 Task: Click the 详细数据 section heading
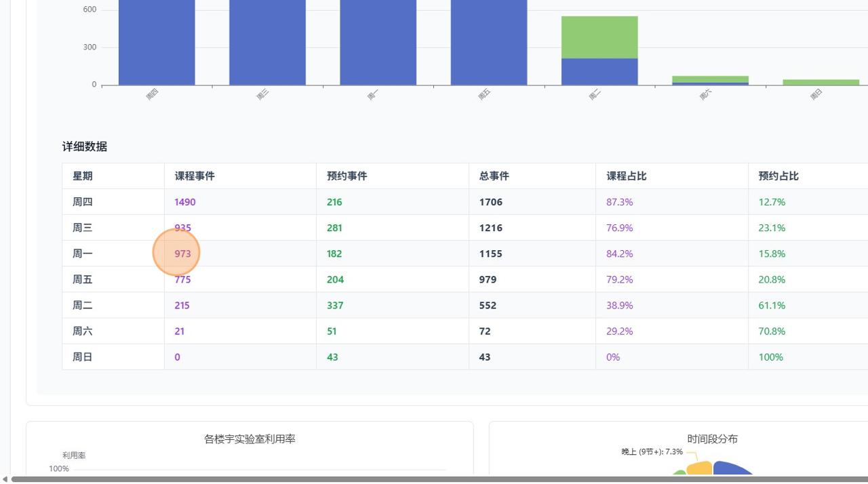[85, 146]
